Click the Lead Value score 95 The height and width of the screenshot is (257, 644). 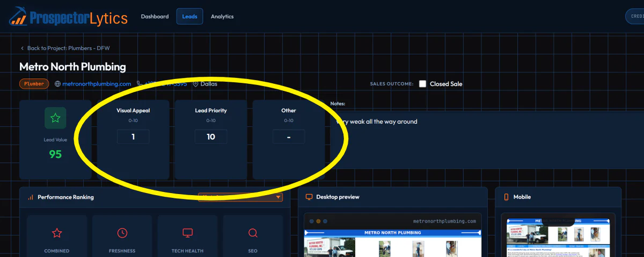(x=55, y=154)
